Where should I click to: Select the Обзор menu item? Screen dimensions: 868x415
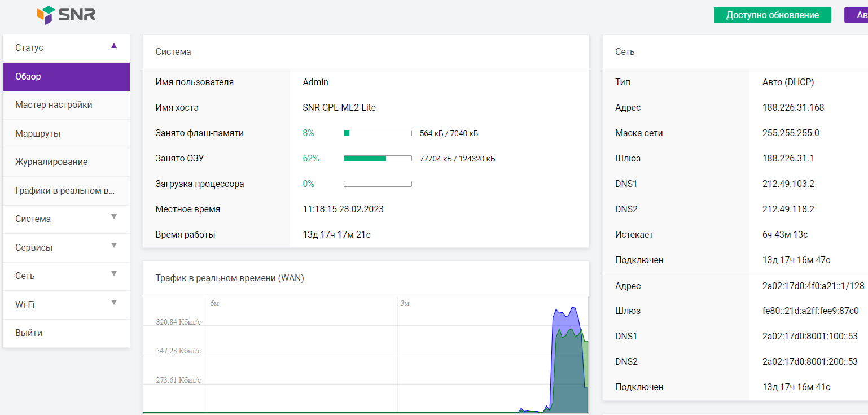[66, 77]
